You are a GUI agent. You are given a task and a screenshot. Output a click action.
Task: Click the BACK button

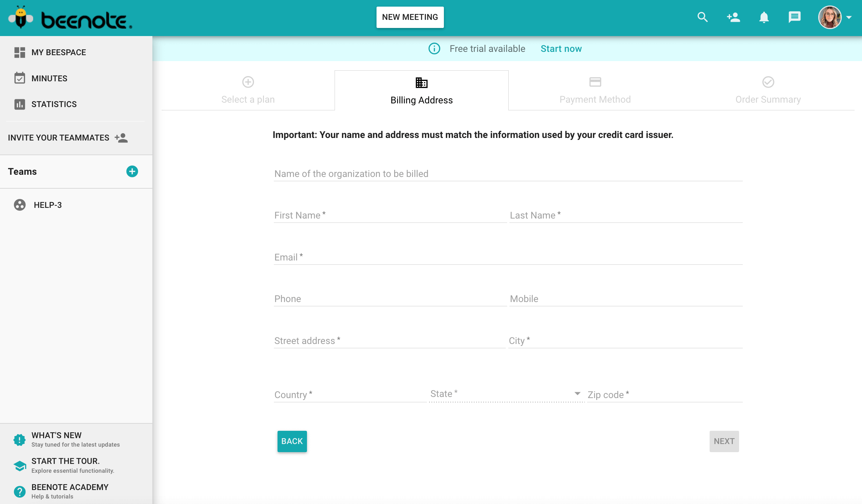(x=292, y=441)
